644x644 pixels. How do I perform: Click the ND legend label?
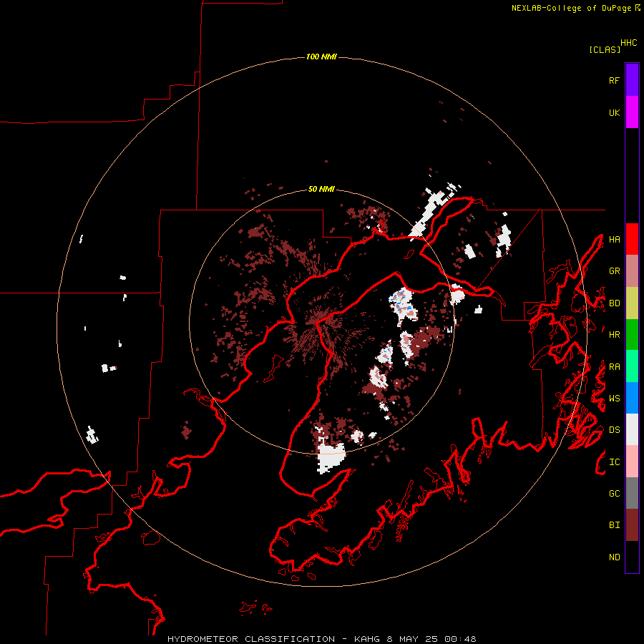pos(614,557)
